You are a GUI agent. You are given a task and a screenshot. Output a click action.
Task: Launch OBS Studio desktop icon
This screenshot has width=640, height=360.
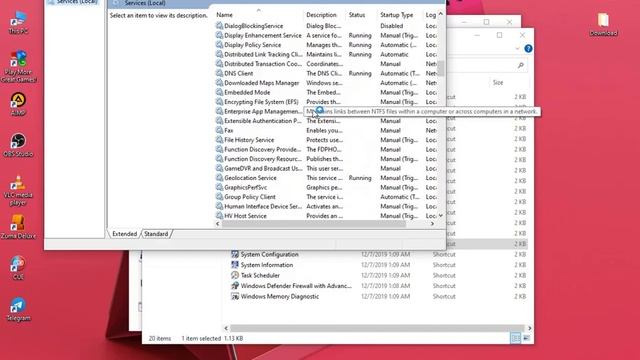[18, 145]
